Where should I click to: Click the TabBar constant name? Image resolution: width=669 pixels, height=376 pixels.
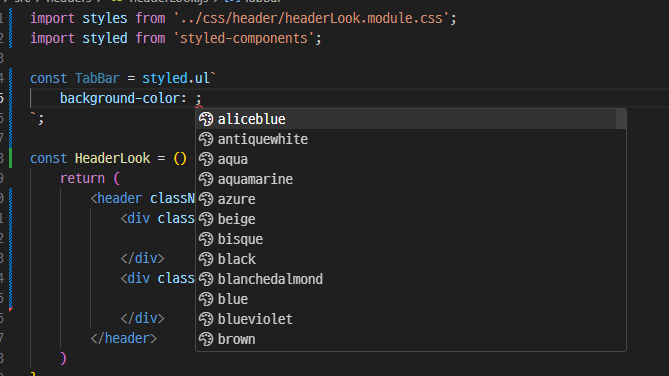point(97,79)
